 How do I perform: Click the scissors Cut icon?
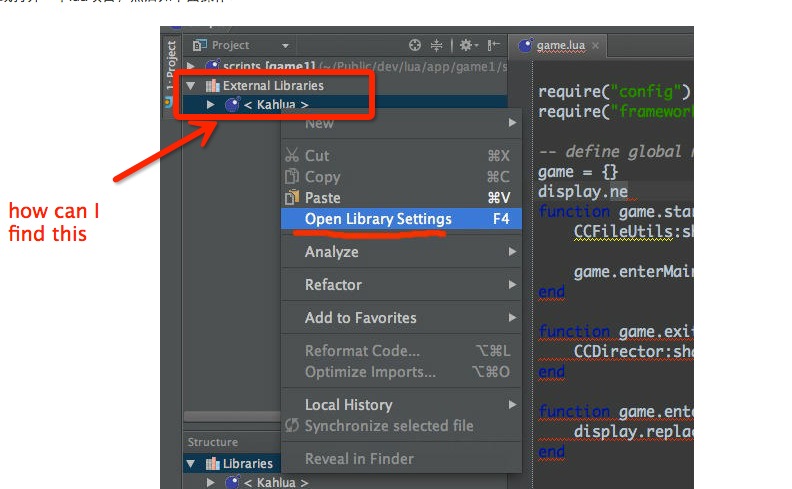(x=292, y=155)
